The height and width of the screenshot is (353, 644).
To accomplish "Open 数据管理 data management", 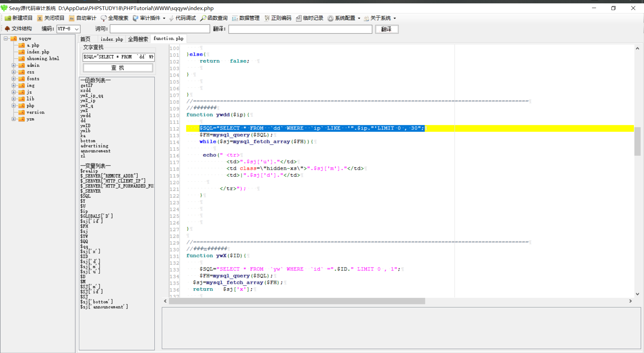I will coord(246,18).
